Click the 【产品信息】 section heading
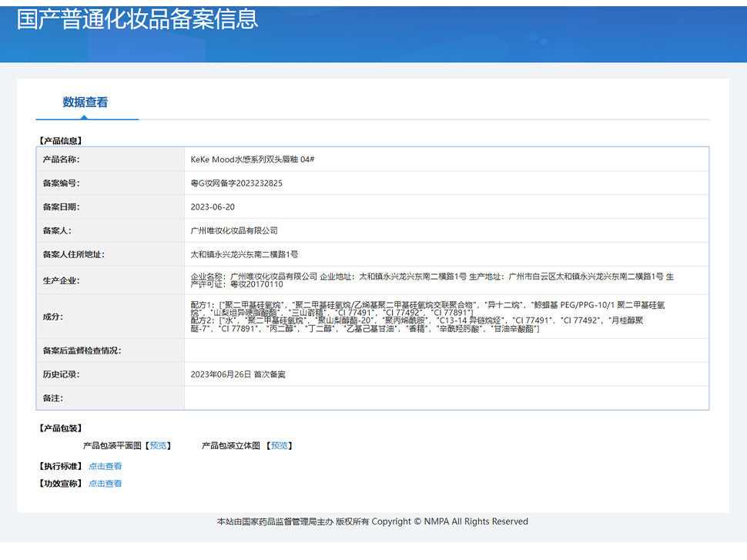 click(x=61, y=141)
